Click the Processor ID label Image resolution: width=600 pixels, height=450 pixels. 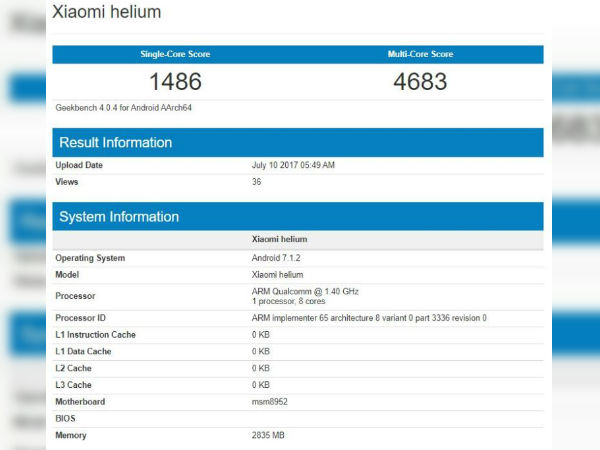[80, 318]
